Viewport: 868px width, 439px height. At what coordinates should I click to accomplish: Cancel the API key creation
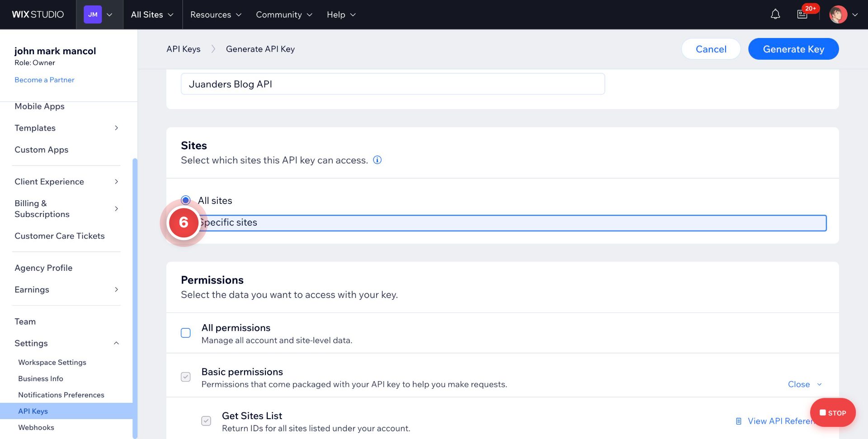pyautogui.click(x=711, y=49)
